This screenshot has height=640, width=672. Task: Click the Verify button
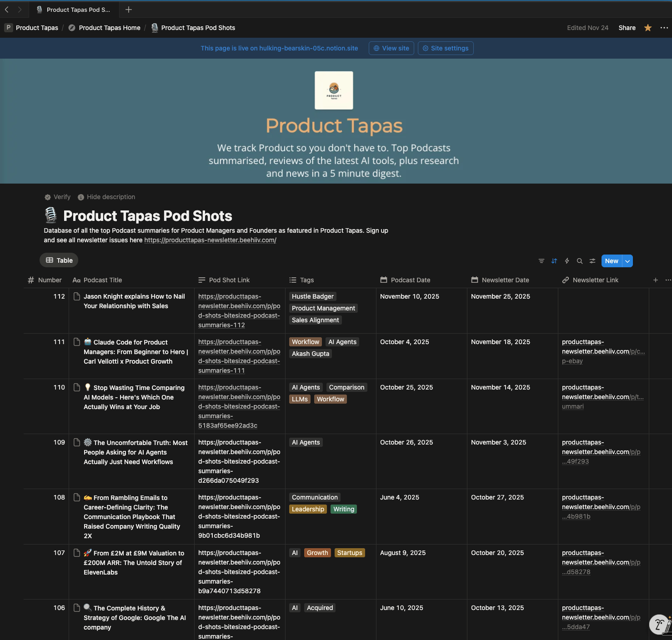click(x=58, y=197)
